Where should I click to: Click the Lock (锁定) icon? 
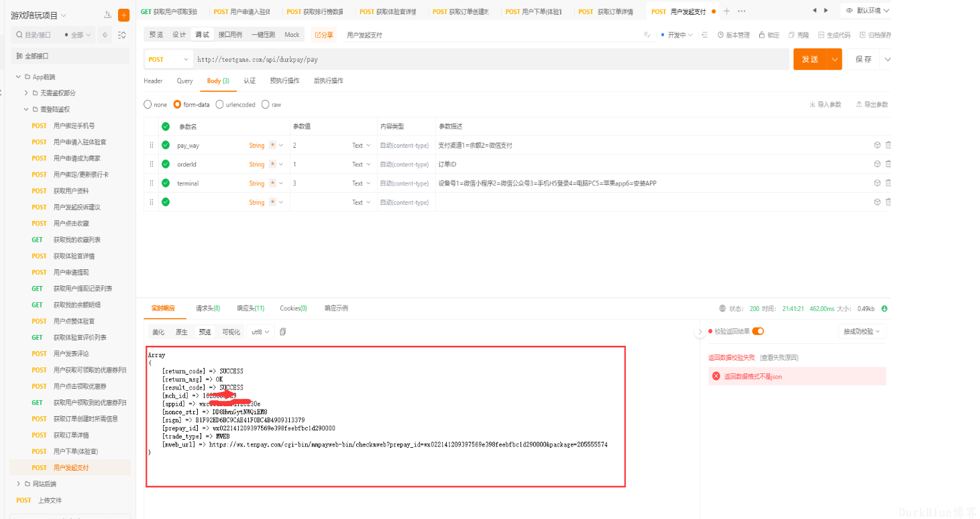coord(762,35)
